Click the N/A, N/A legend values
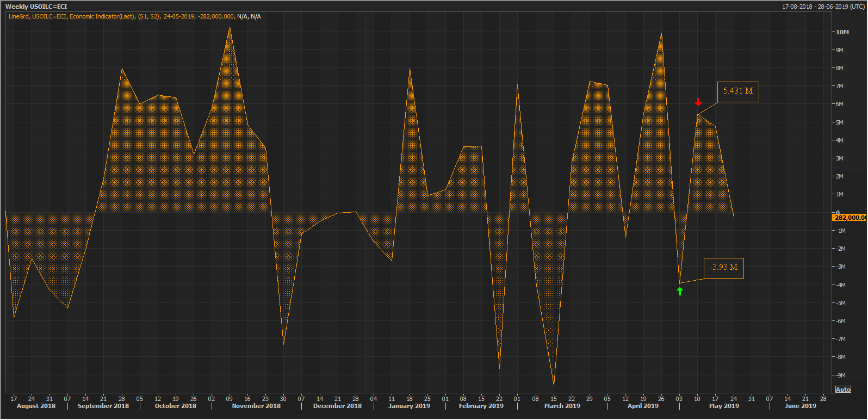This screenshot has height=420, width=868. (249, 16)
